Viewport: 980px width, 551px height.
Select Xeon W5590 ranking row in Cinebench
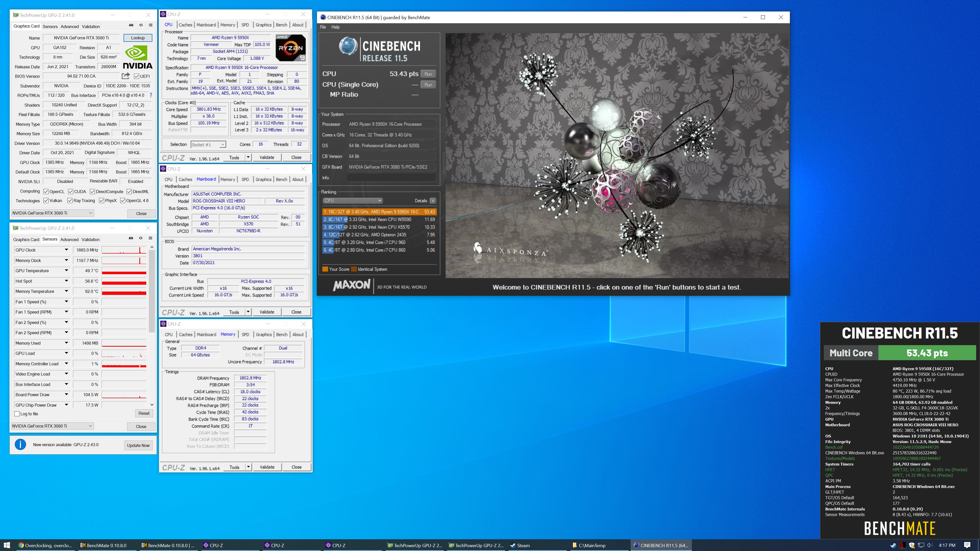379,219
